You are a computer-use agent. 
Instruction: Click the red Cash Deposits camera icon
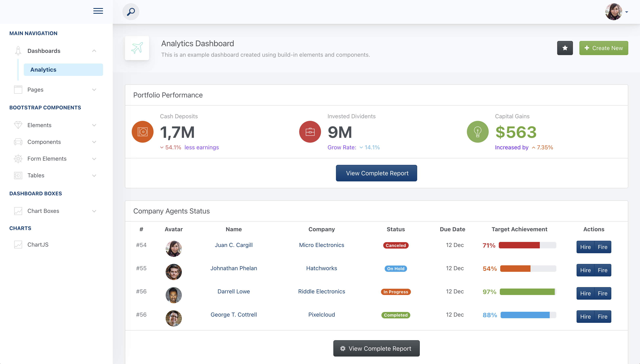pyautogui.click(x=142, y=132)
